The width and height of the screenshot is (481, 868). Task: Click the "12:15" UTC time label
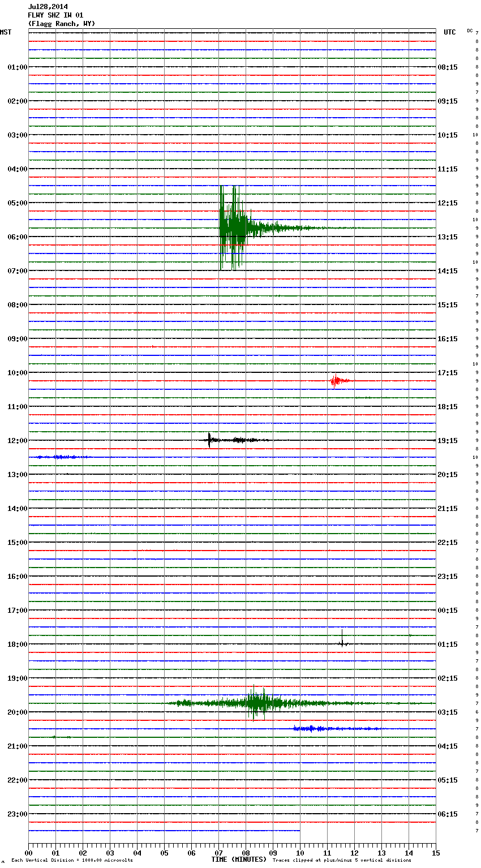pyautogui.click(x=448, y=203)
